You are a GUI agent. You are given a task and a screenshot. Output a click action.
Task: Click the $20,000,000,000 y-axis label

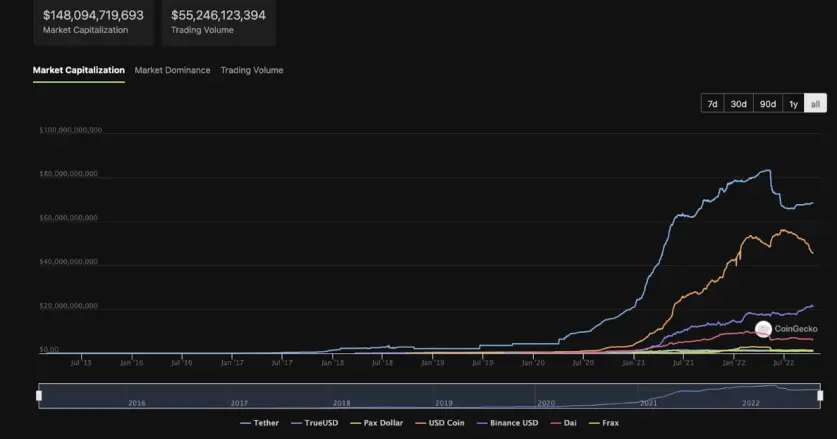tap(68, 306)
